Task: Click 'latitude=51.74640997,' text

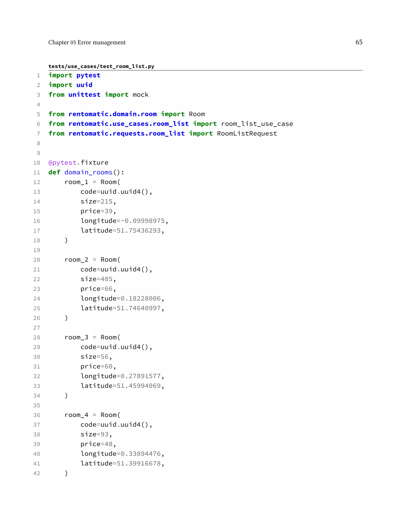Action: click(122, 308)
